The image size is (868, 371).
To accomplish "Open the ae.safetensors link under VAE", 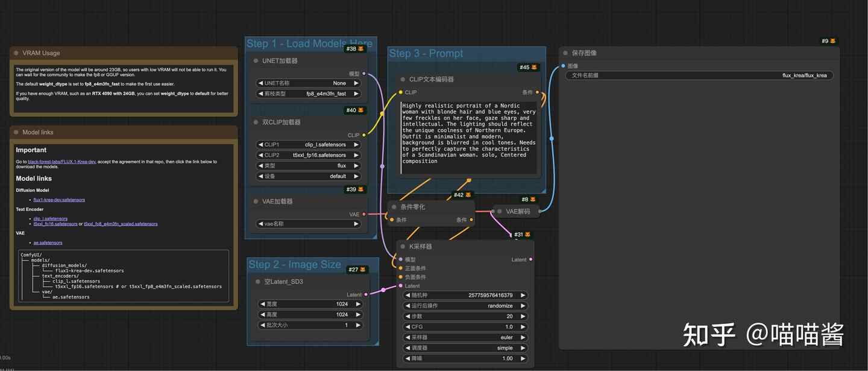I will (x=48, y=243).
